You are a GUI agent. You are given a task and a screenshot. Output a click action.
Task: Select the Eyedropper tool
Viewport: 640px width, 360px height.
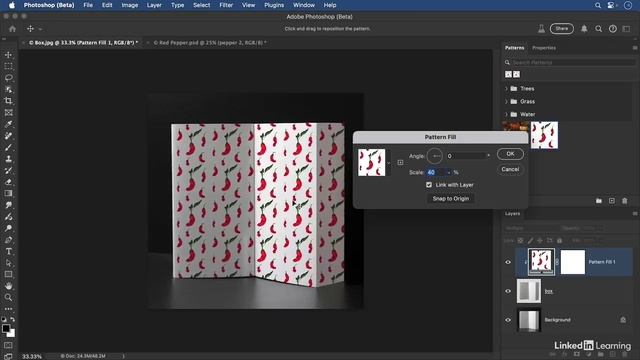[x=8, y=124]
